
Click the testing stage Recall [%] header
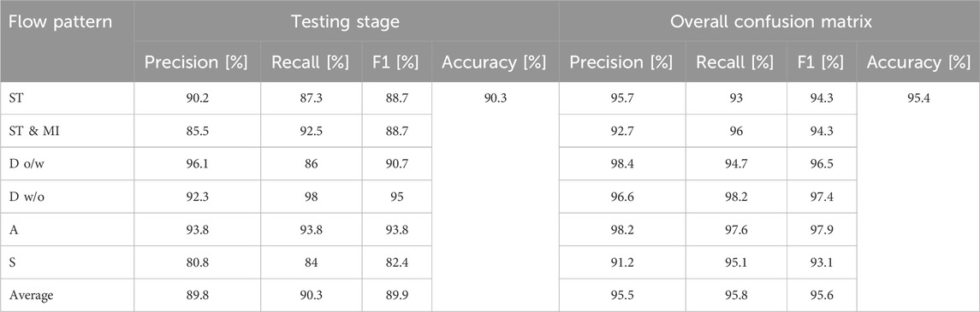pyautogui.click(x=312, y=62)
